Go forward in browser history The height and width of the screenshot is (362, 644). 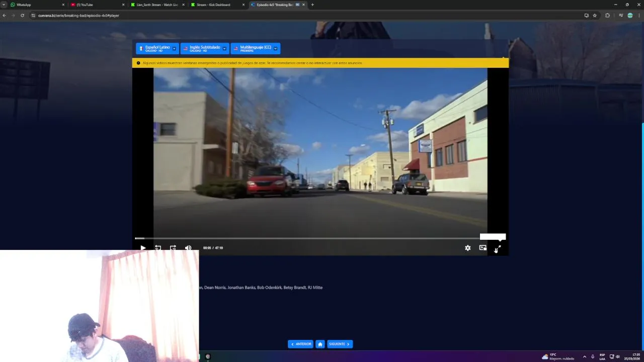[x=13, y=16]
